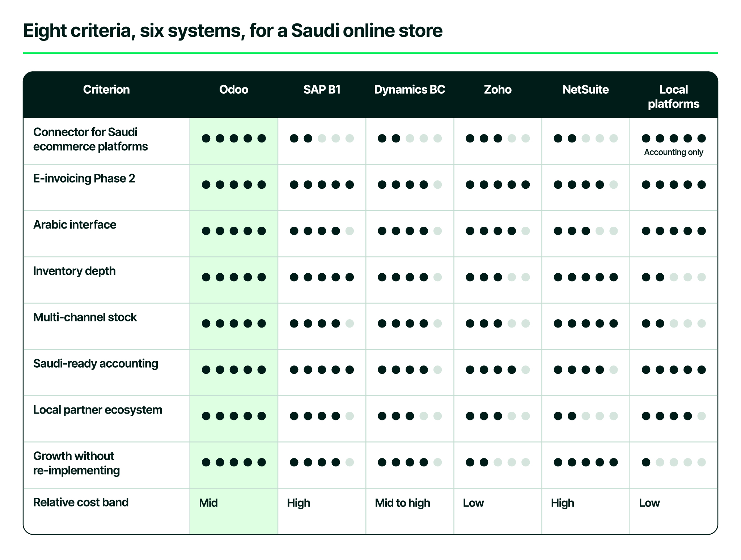The height and width of the screenshot is (560, 741).
Task: Click the 'Zoho' column header
Action: [498, 90]
